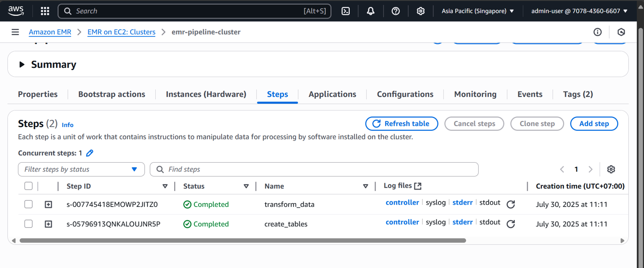Screen dimensions: 644x268
Task: Click the Add step button
Action: (594, 123)
